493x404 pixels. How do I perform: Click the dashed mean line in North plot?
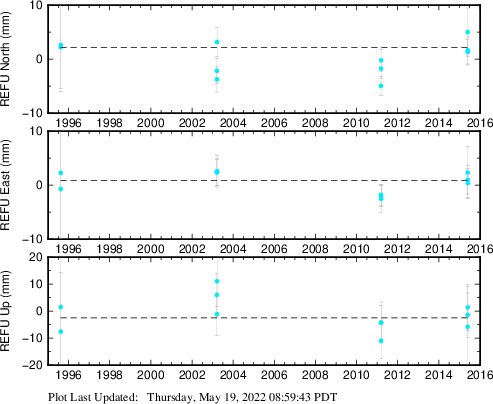coord(264,48)
